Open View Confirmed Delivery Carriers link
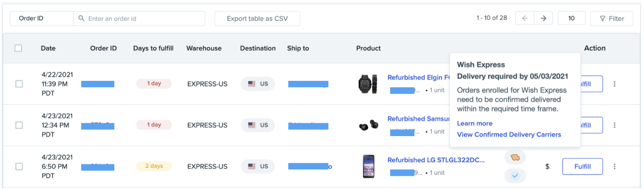The image size is (644, 190). coord(509,134)
